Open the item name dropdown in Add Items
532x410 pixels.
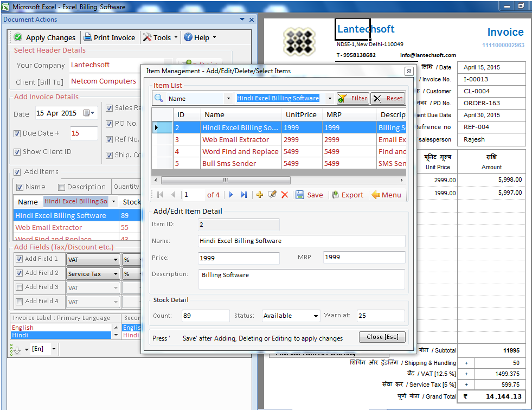pyautogui.click(x=113, y=201)
